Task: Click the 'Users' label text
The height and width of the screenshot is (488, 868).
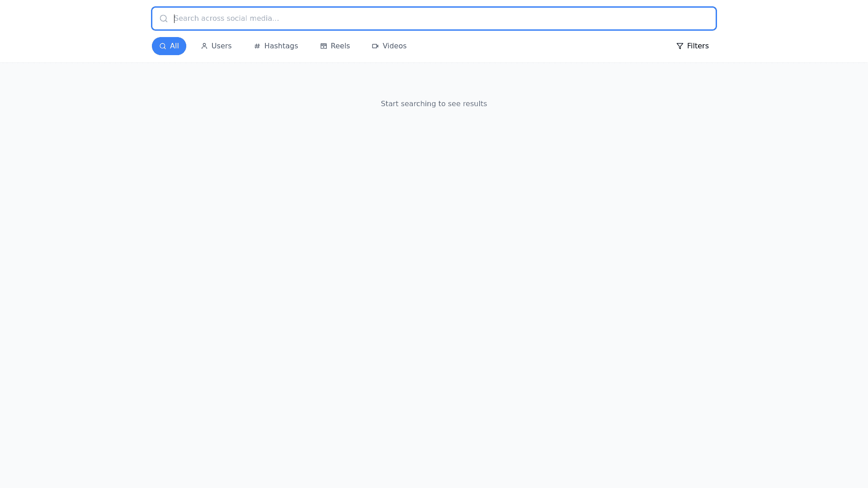Action: 222,46
